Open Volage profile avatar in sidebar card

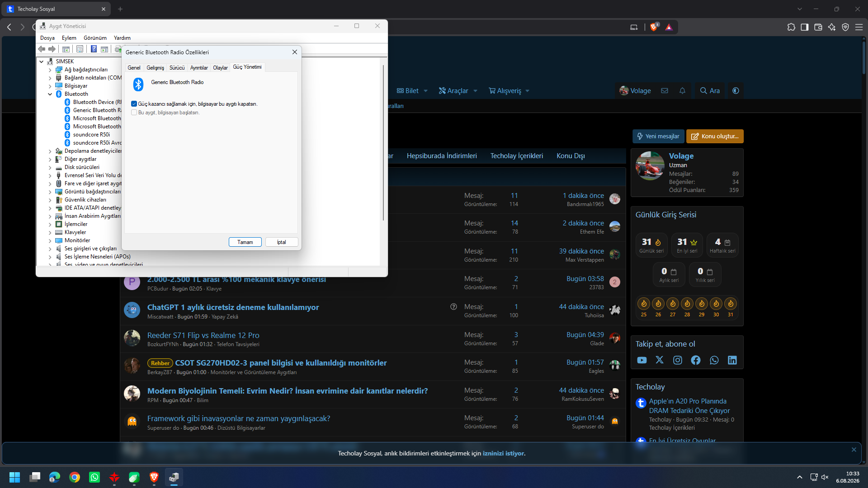650,166
